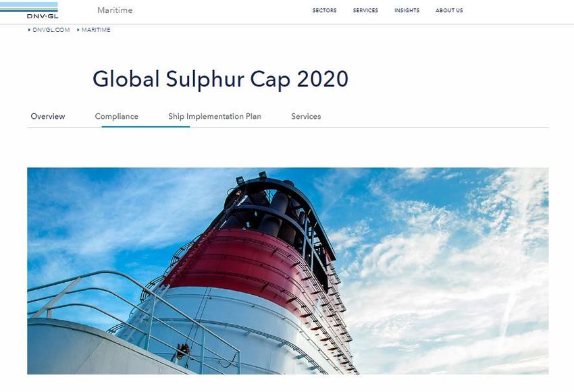Switch to the Services tab
Viewport: 574px width, 392px height.
pos(306,116)
